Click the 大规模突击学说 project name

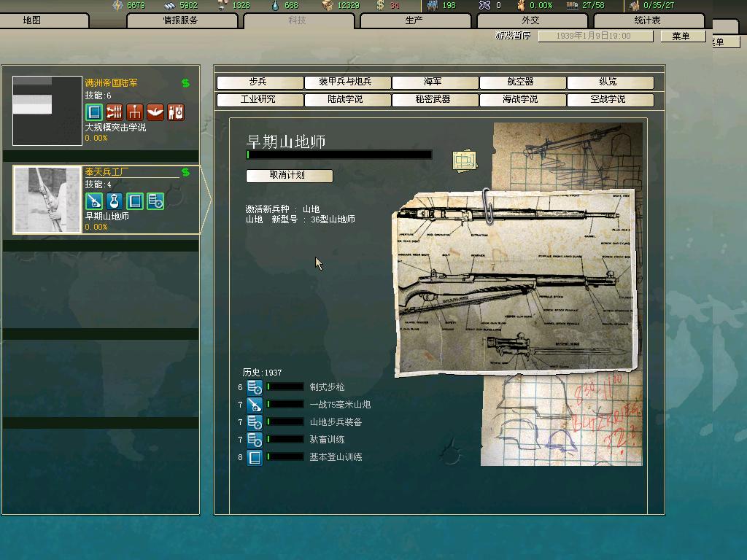point(115,128)
